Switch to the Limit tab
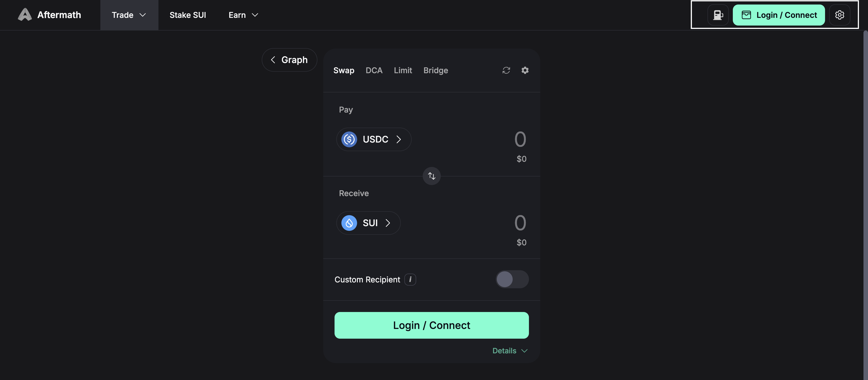The height and width of the screenshot is (380, 868). click(x=403, y=70)
